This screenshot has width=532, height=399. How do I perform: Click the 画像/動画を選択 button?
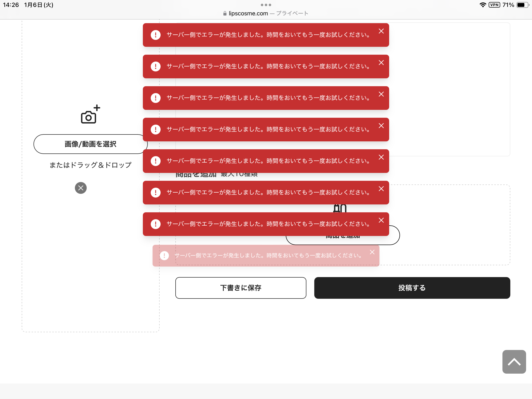click(x=90, y=144)
